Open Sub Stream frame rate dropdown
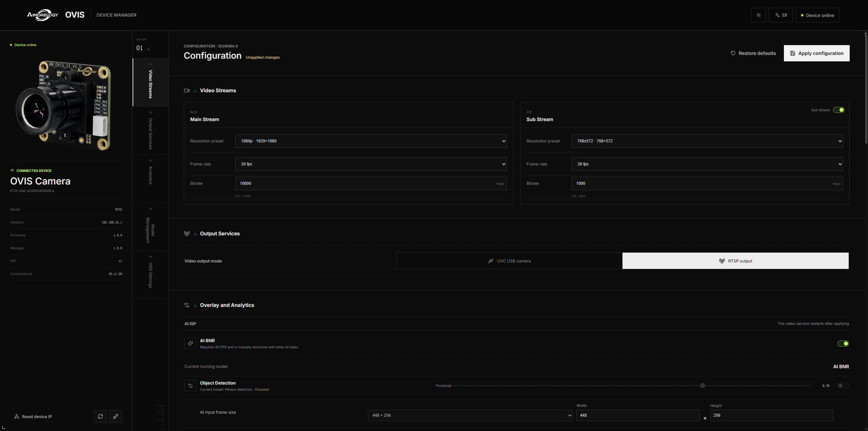Screen dimensions: 868x431 pyautogui.click(x=707, y=164)
